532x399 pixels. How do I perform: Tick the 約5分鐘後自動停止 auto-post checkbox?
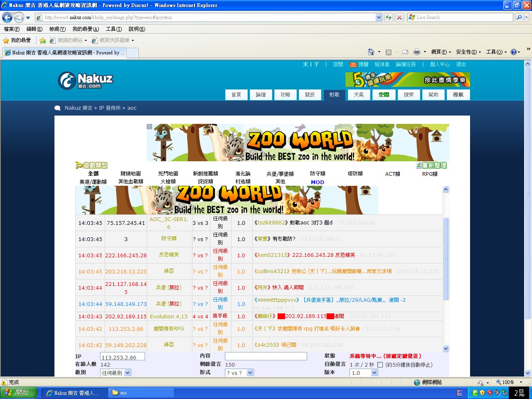[380, 365]
